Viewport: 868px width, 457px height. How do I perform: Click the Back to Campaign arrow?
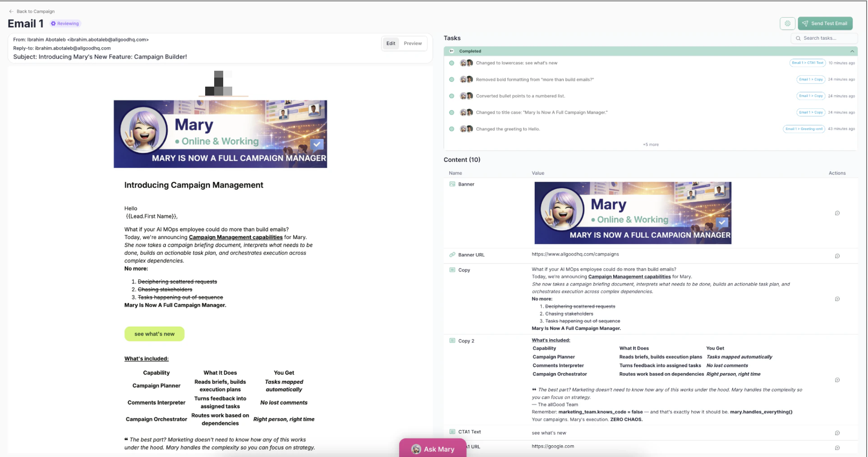pyautogui.click(x=11, y=11)
